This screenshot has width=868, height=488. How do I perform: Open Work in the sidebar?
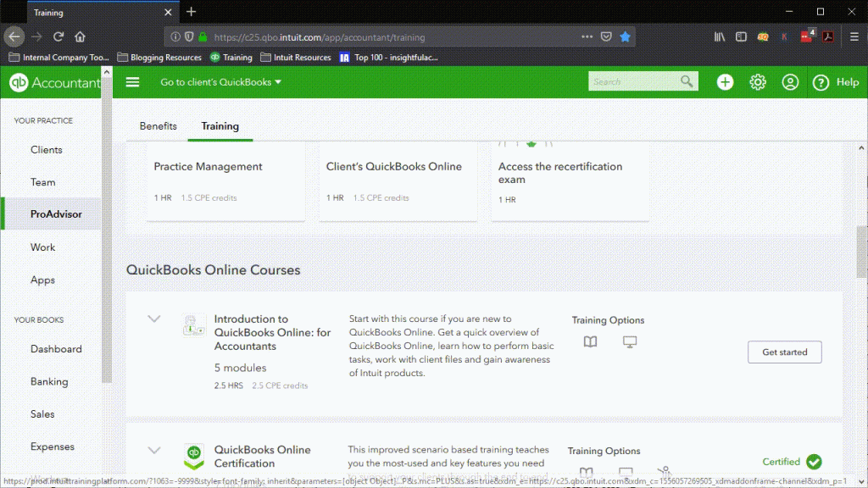pos(42,247)
